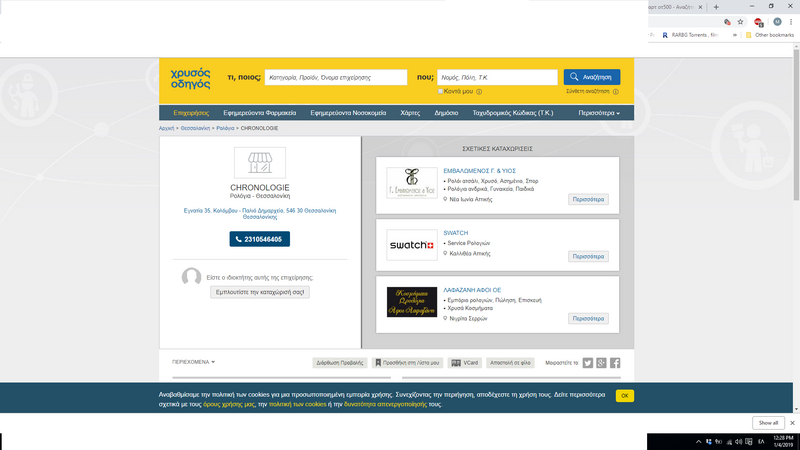The width and height of the screenshot is (800, 450).
Task: Click the blocked cookies icon in address bar
Action: click(x=727, y=22)
